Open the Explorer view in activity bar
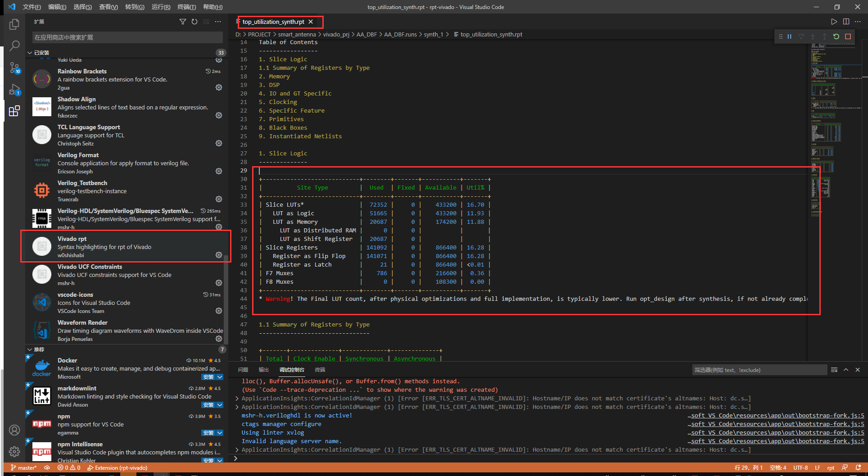Image resolution: width=868 pixels, height=476 pixels. tap(14, 24)
